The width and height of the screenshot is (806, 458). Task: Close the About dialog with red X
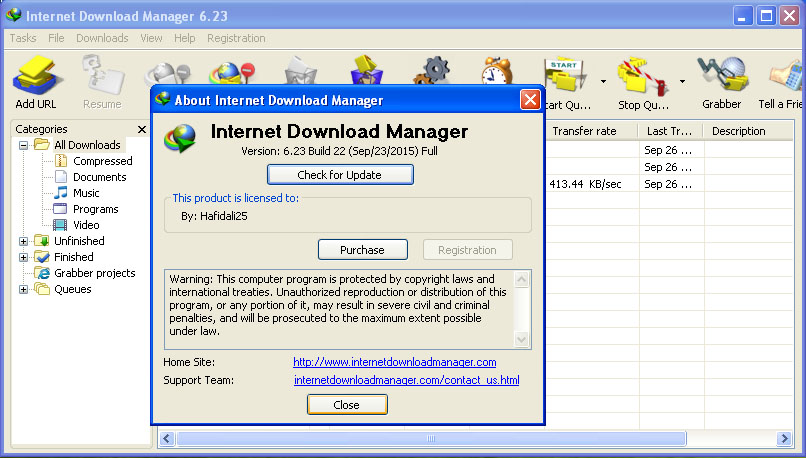[x=530, y=99]
